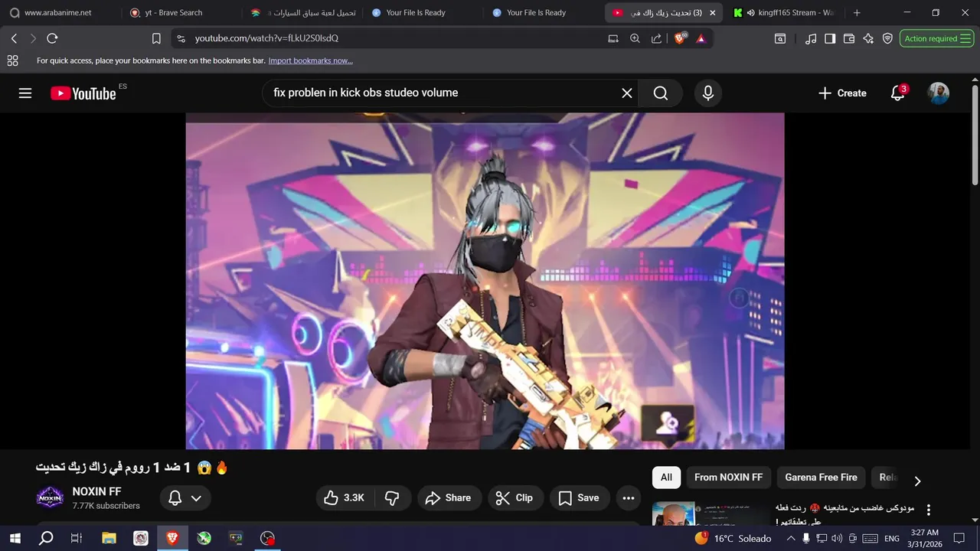Screen dimensions: 980x551
Task: Open YouTube notifications bell with badge 3
Action: (x=898, y=93)
